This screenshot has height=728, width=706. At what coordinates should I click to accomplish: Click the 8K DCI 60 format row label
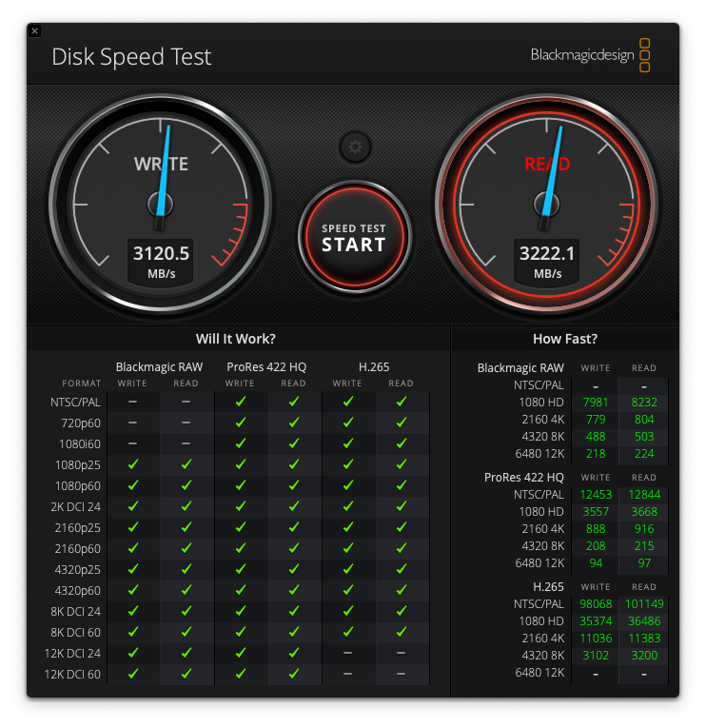tap(76, 632)
